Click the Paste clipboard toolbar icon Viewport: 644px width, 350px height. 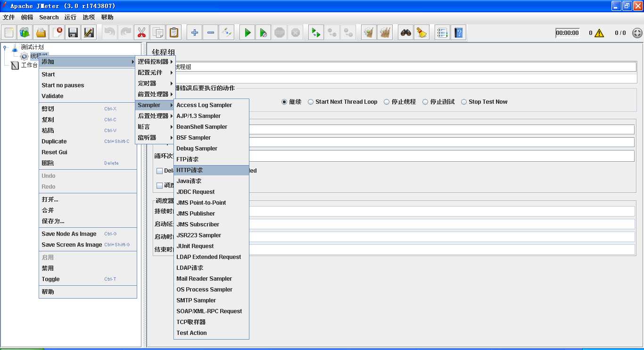coord(174,33)
